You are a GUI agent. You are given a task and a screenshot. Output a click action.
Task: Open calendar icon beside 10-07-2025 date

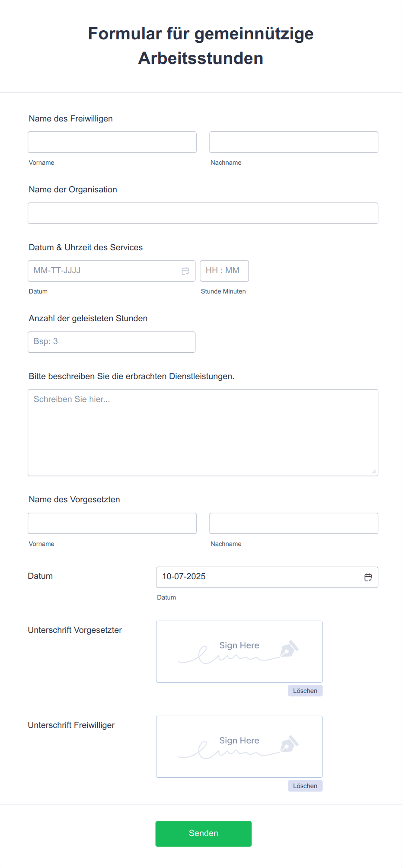click(x=368, y=578)
